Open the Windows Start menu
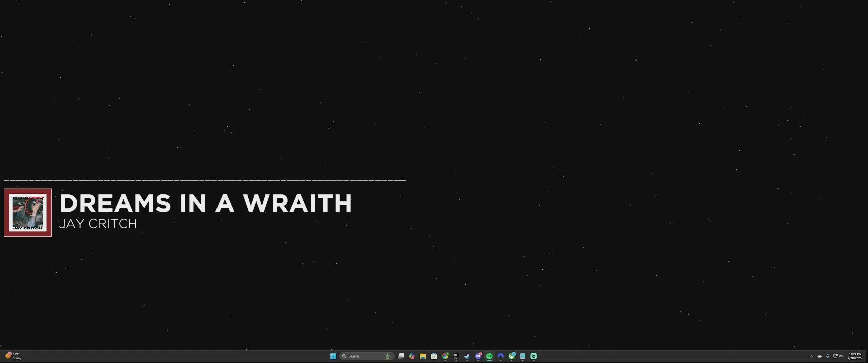The image size is (868, 363). 333,356
